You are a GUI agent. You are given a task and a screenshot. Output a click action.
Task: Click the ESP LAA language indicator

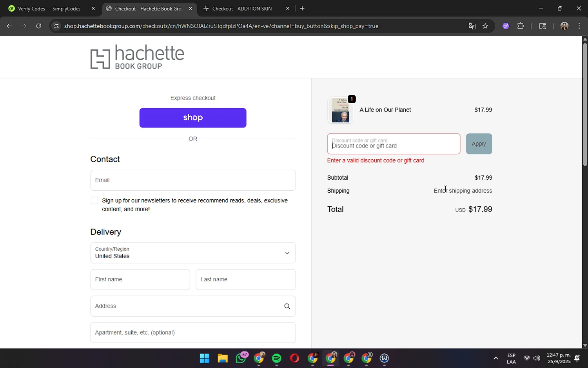[x=512, y=359]
